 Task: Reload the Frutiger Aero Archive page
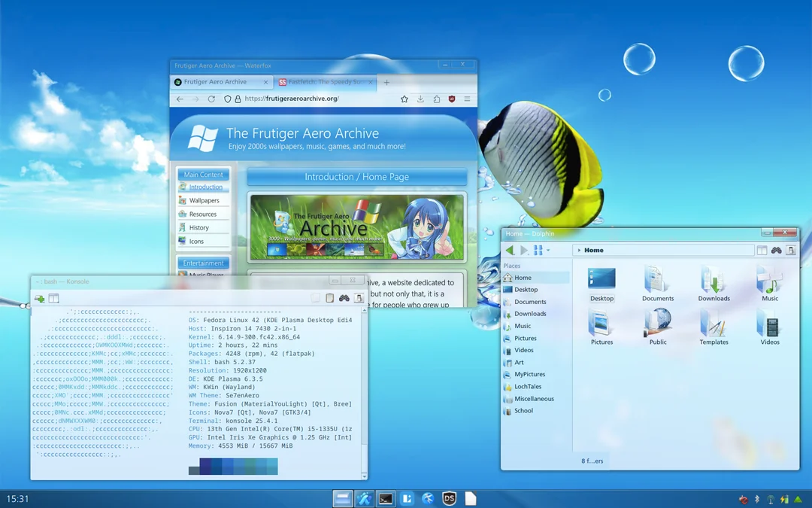point(211,99)
